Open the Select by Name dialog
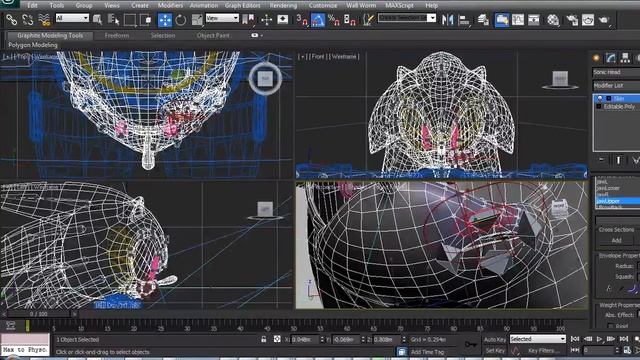The height and width of the screenshot is (360, 640). 113,19
